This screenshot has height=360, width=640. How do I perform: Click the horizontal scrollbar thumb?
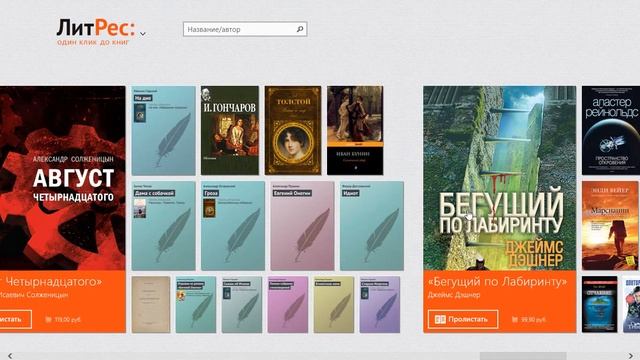523,356
